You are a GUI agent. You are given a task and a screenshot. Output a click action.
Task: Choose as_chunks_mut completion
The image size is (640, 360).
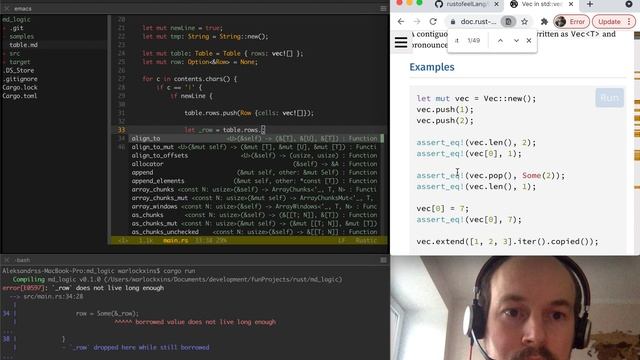254,223
